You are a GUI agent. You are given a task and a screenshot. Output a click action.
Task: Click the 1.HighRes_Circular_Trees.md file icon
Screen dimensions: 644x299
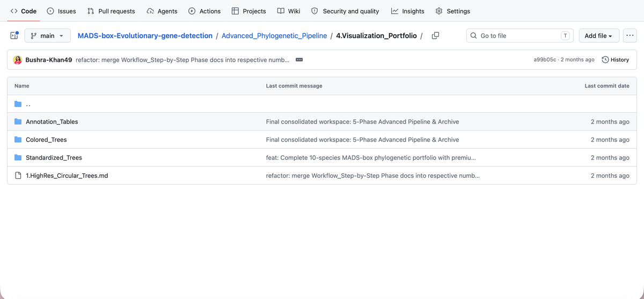18,176
